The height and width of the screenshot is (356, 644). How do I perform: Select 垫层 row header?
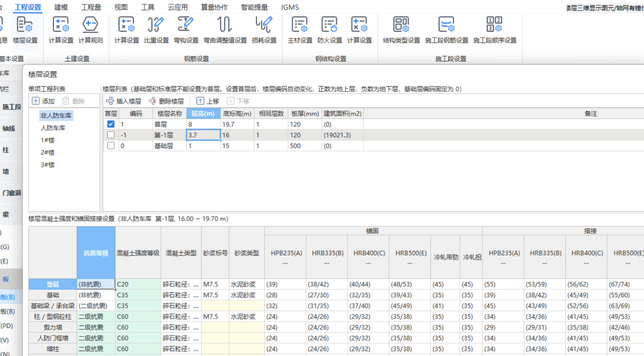click(x=53, y=284)
